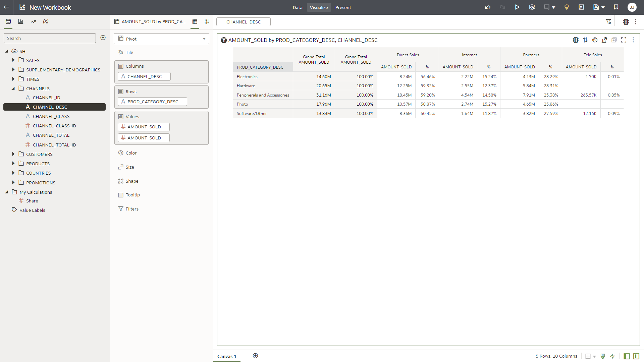Click the swap rows/columns icon
This screenshot has height=362, width=644.
click(x=585, y=40)
